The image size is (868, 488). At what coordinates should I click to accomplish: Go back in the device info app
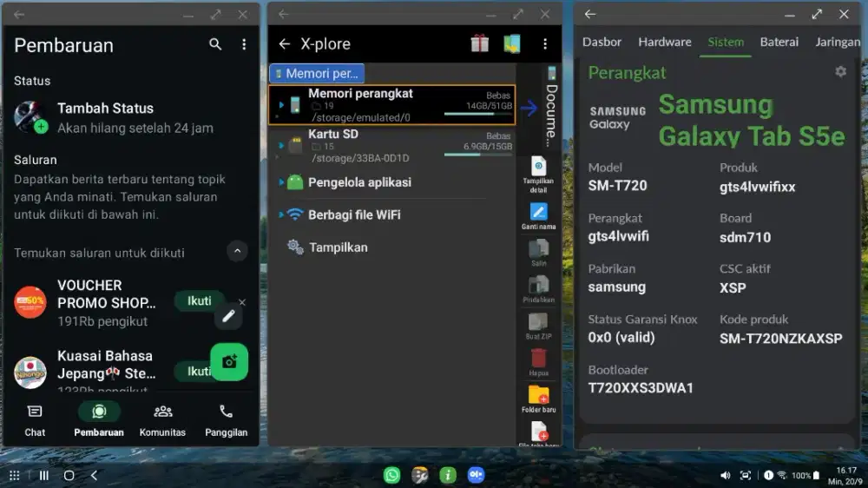[590, 15]
